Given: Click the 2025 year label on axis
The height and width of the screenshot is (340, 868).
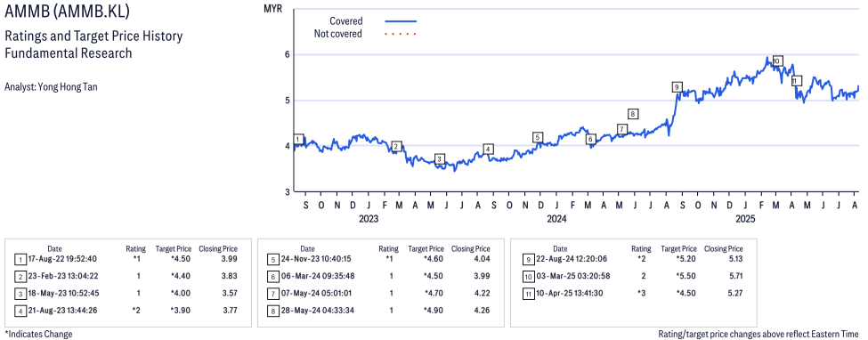Looking at the screenshot, I should coord(744,219).
